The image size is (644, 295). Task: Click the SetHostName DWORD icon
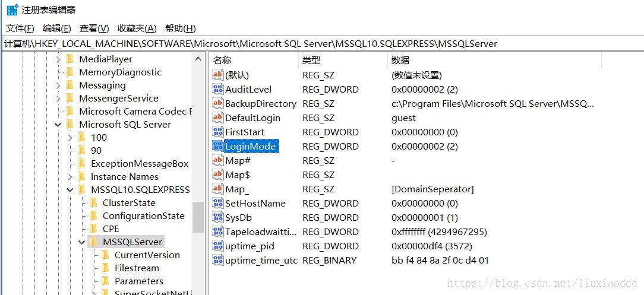coord(217,203)
